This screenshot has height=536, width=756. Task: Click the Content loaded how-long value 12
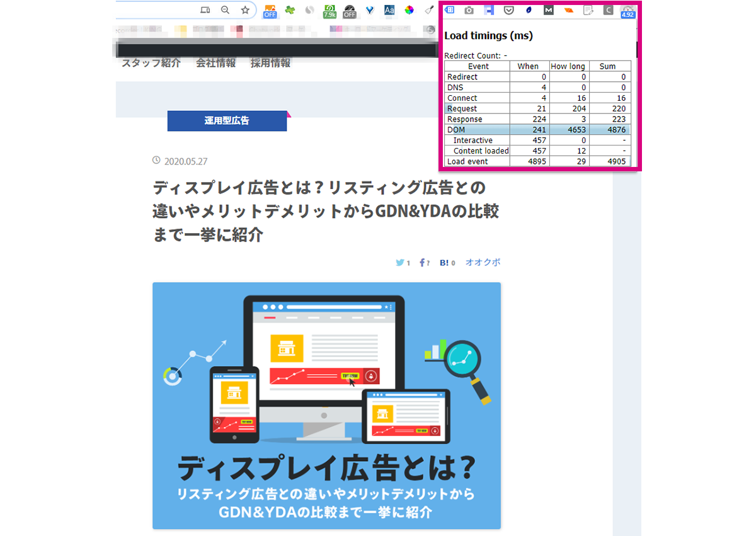pos(581,151)
